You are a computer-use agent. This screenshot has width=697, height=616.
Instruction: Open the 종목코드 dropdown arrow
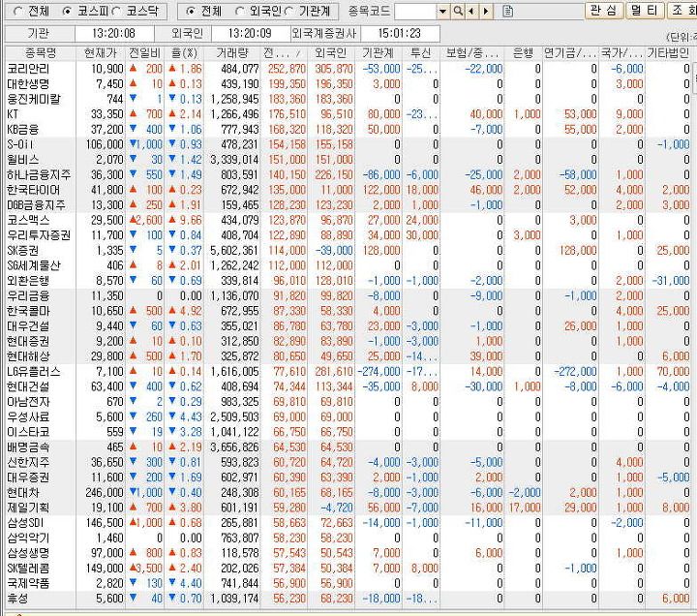coord(442,12)
